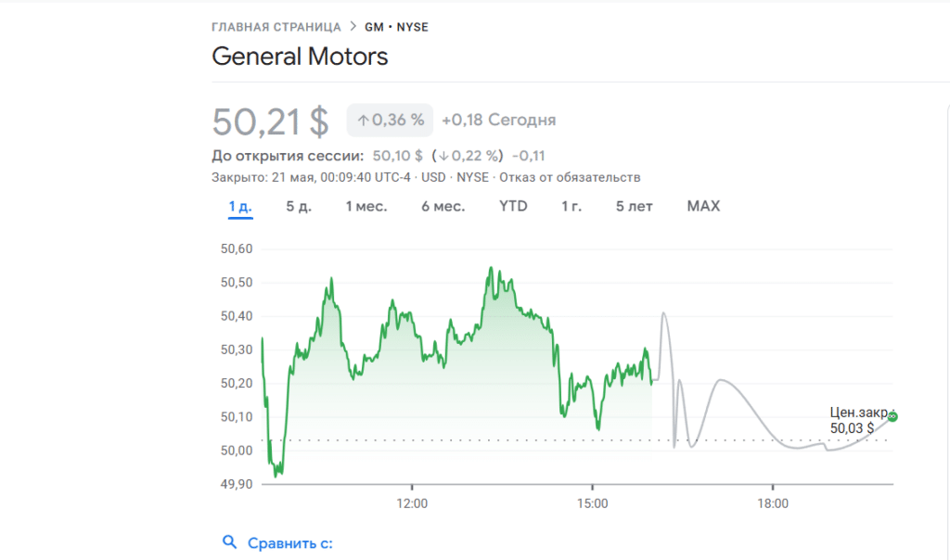Show the 6 мес. chart period
Image resolution: width=950 pixels, height=560 pixels.
click(x=443, y=206)
